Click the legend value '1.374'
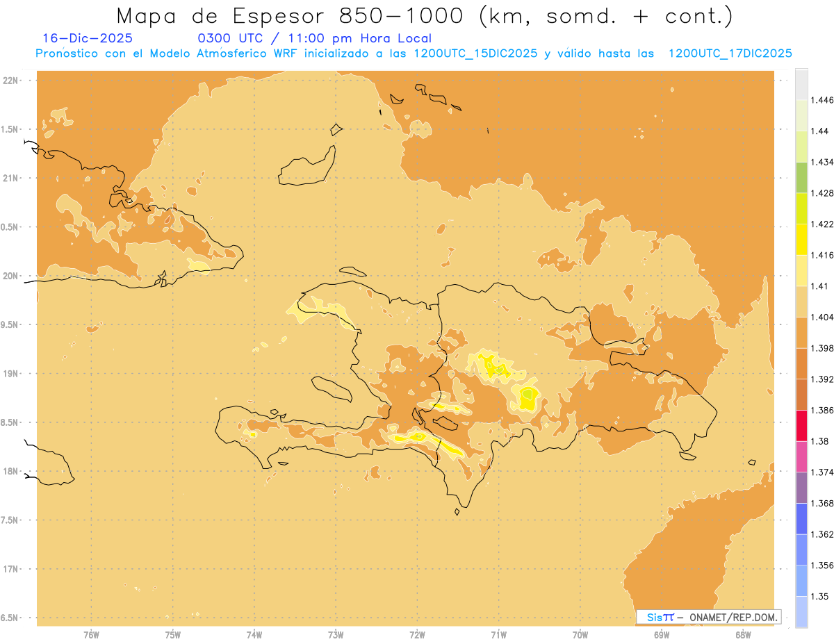The image size is (834, 644). [x=822, y=472]
